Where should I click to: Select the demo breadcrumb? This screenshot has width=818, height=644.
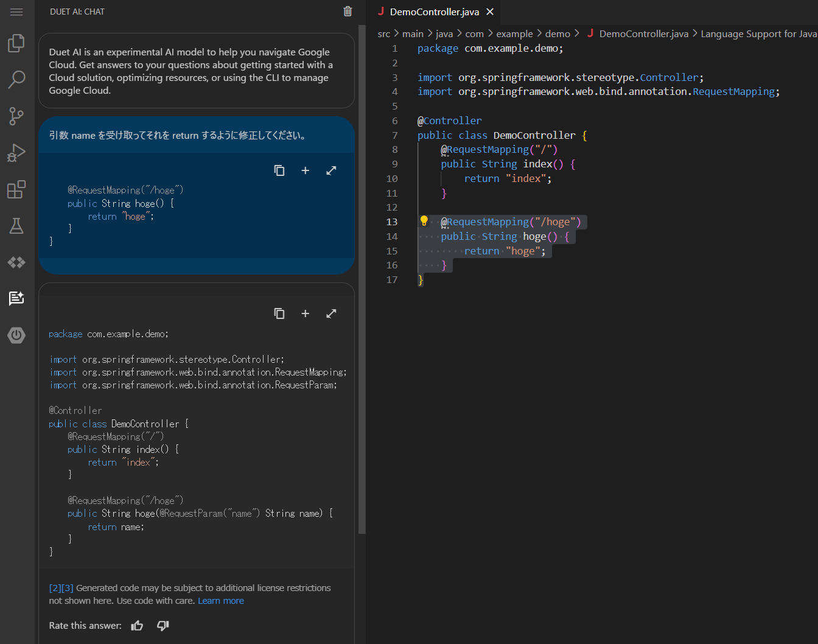[x=558, y=34]
